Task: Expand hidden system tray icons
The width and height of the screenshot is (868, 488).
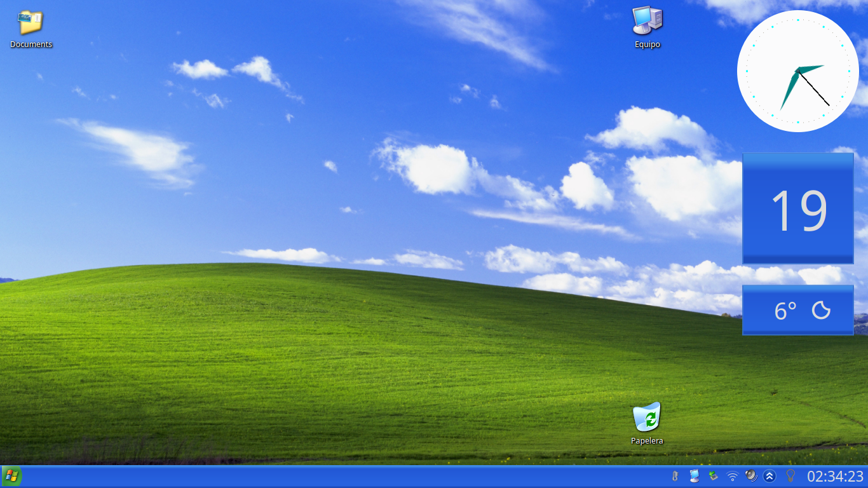Action: pyautogui.click(x=770, y=475)
